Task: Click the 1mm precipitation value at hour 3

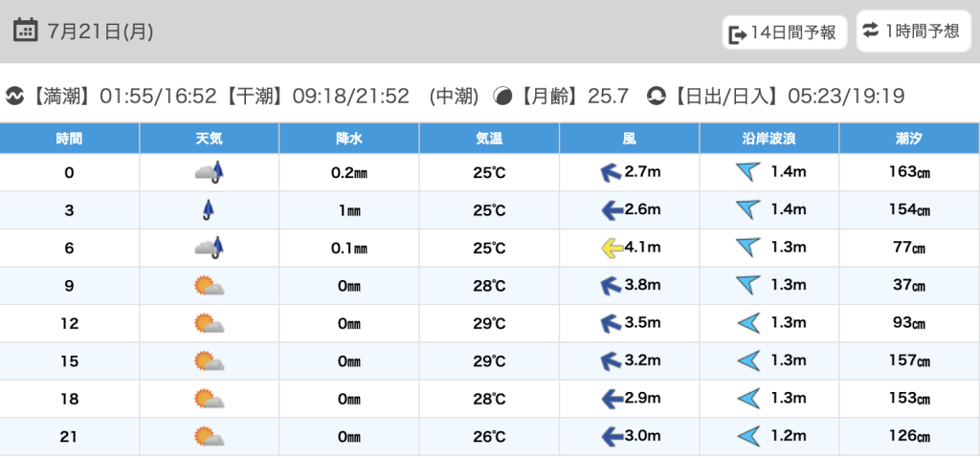Action: (x=348, y=210)
